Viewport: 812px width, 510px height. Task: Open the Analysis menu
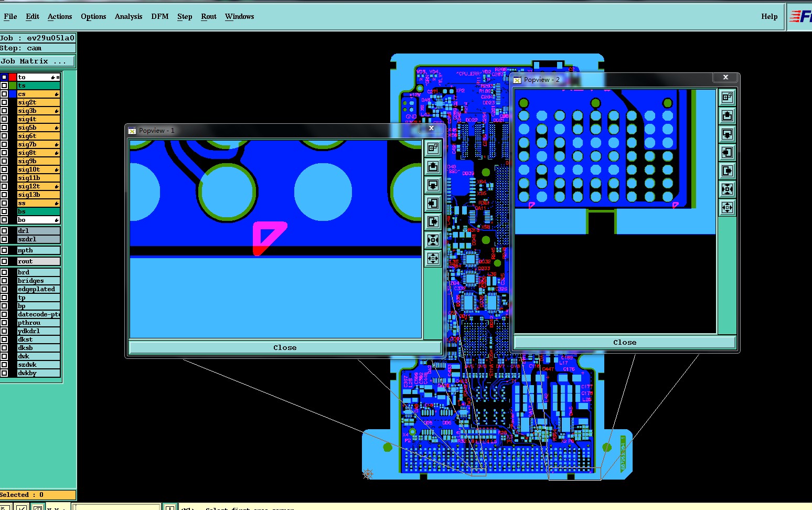[129, 16]
